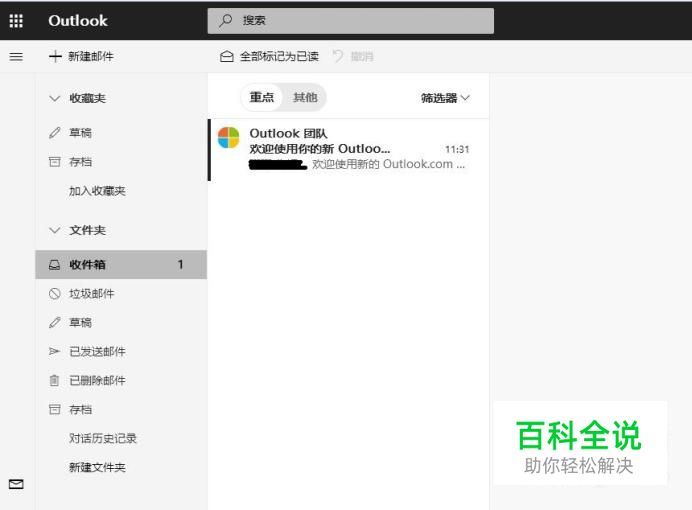Click 全部标记为已读 button
This screenshot has height=510, width=692.
[269, 56]
